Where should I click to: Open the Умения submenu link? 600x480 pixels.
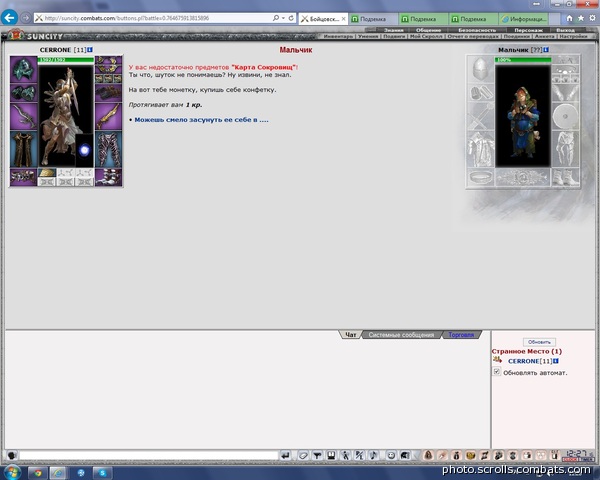pos(368,36)
